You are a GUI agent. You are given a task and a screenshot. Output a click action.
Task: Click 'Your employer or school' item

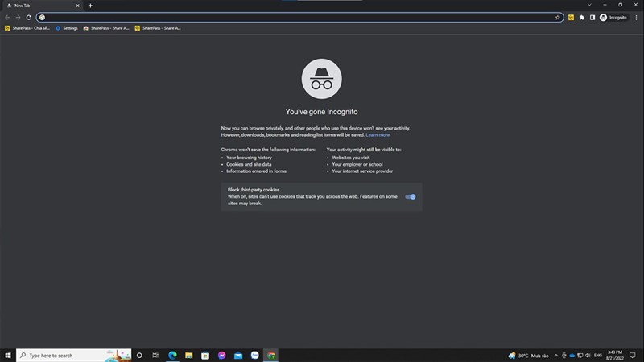coord(357,164)
